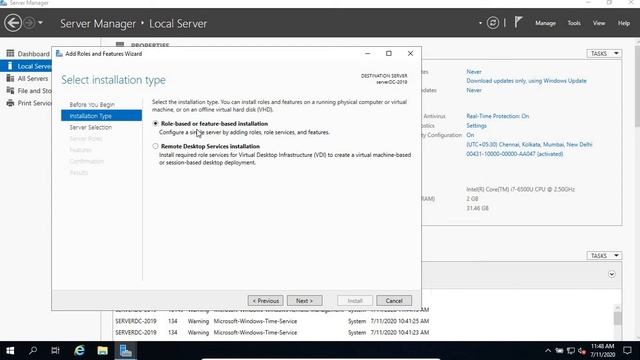Open taskbar search magnifier
640x360 pixels.
[33, 351]
